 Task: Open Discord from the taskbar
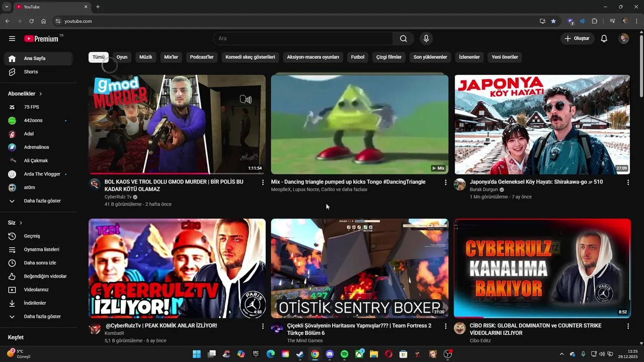[330, 354]
